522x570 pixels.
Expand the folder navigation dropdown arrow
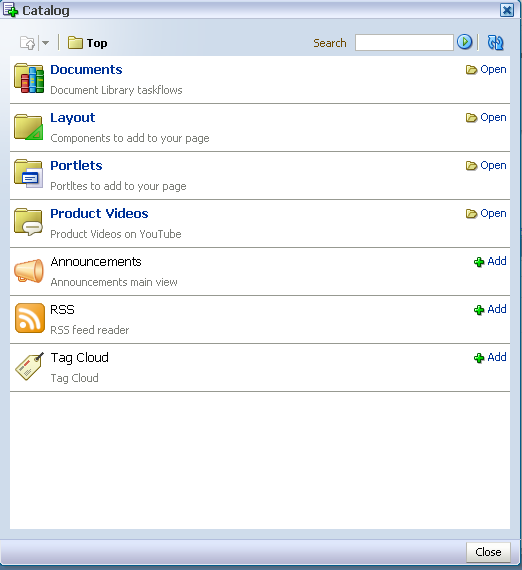[x=45, y=43]
